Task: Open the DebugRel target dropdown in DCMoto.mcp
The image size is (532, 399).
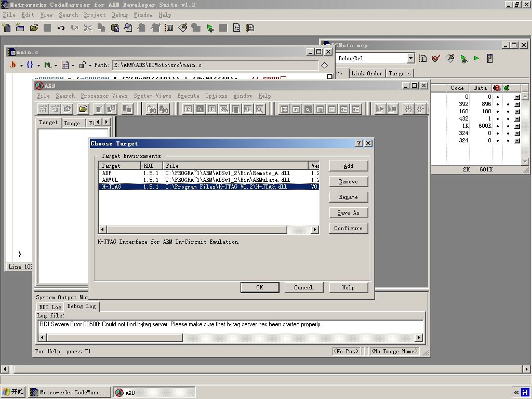Action: coord(410,58)
